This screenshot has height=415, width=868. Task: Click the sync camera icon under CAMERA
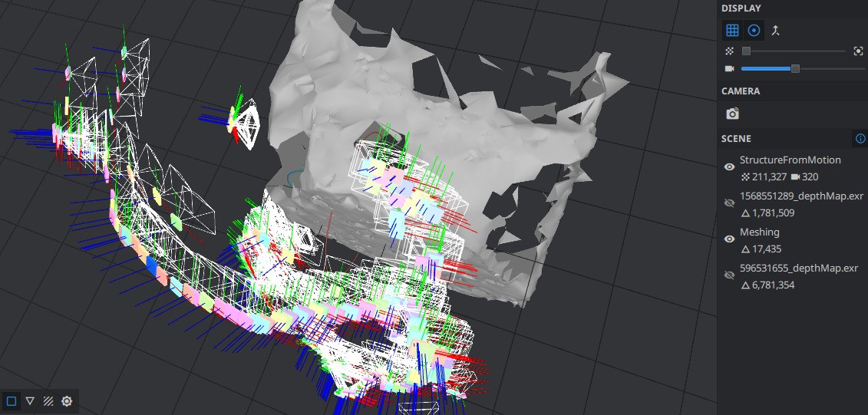(x=732, y=114)
